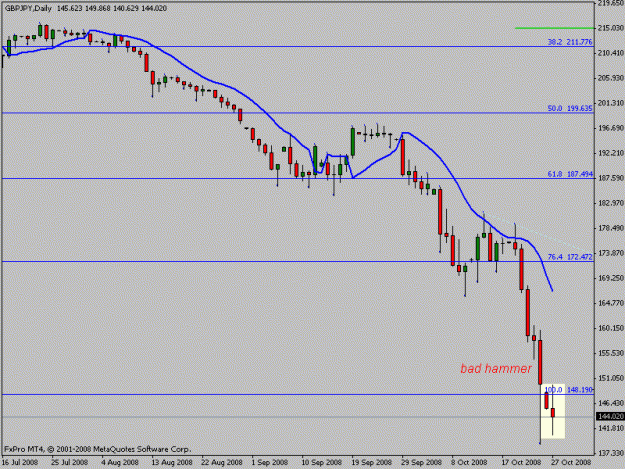Click the 182.970 price axis label
625x469 pixels.
point(611,203)
